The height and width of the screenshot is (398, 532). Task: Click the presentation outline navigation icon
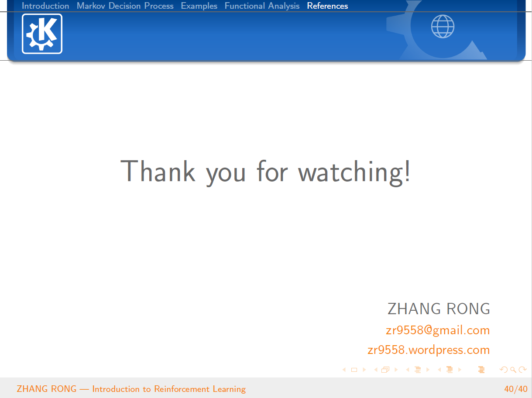[x=481, y=370]
